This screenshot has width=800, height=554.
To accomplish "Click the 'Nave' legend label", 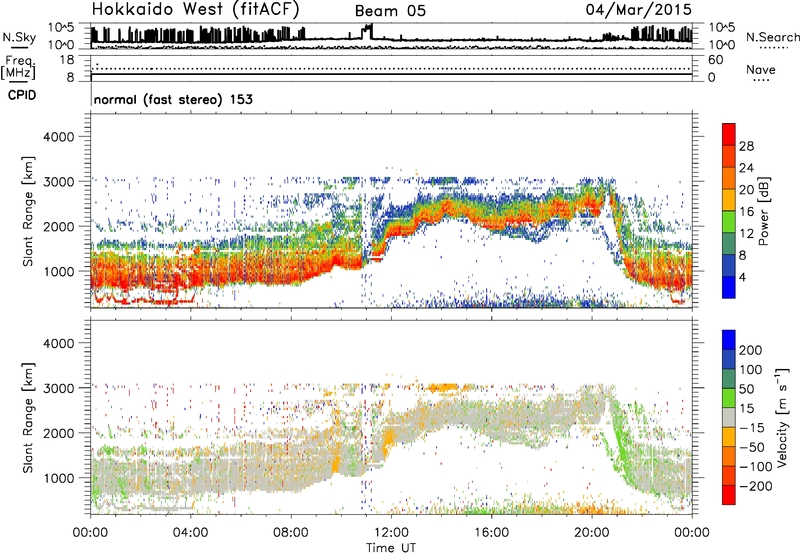I will coord(761,69).
